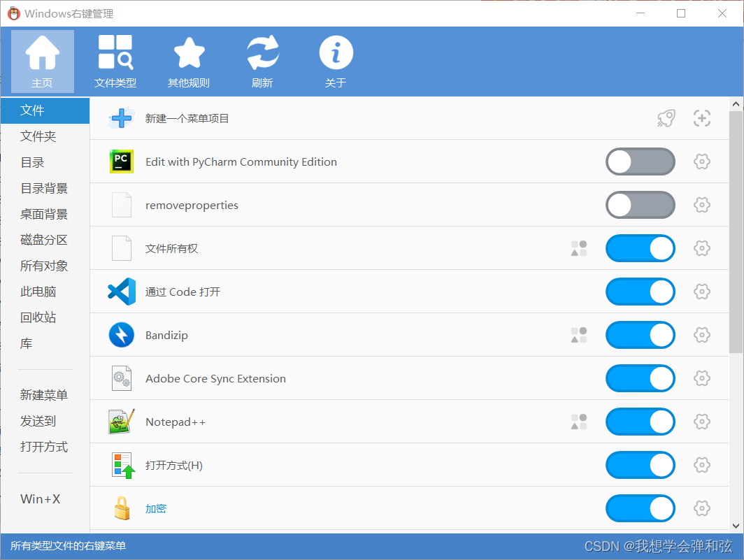This screenshot has width=744, height=560.
Task: Disable the 加密 toggle
Action: pos(640,508)
